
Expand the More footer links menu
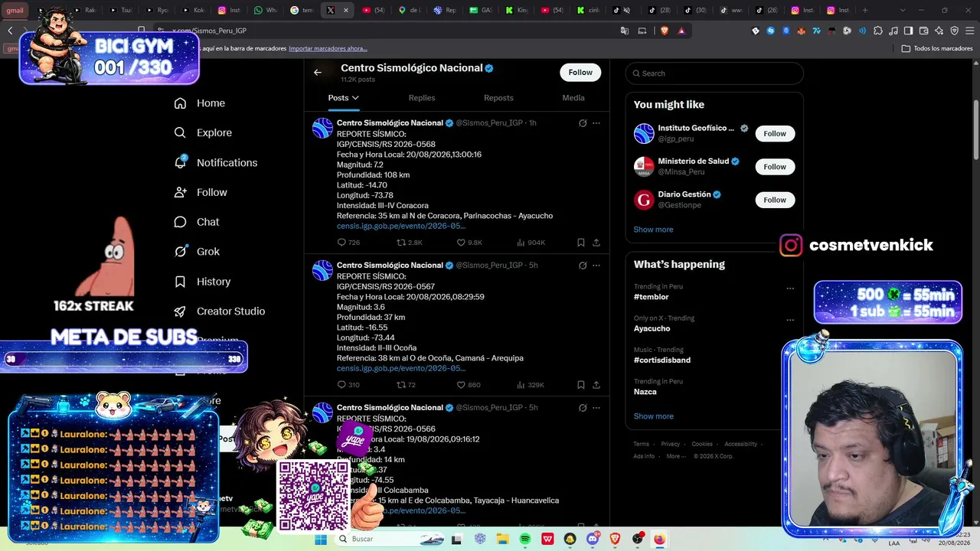pyautogui.click(x=676, y=456)
